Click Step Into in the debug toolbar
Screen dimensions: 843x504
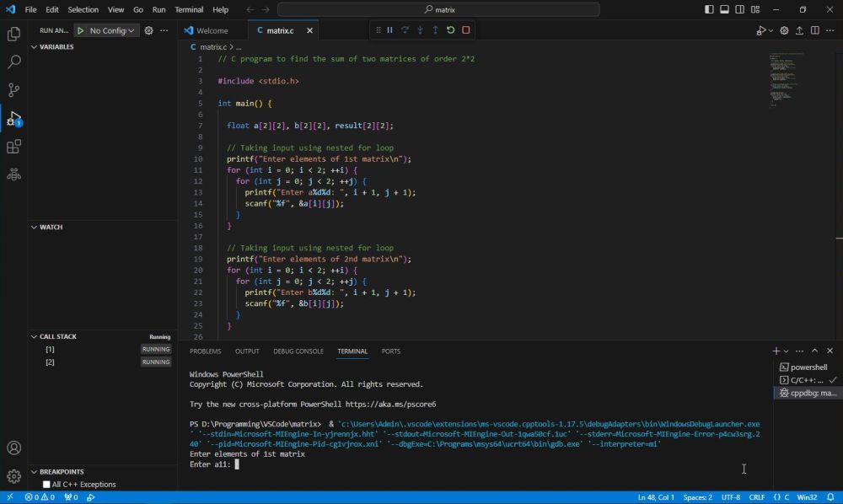tap(420, 30)
